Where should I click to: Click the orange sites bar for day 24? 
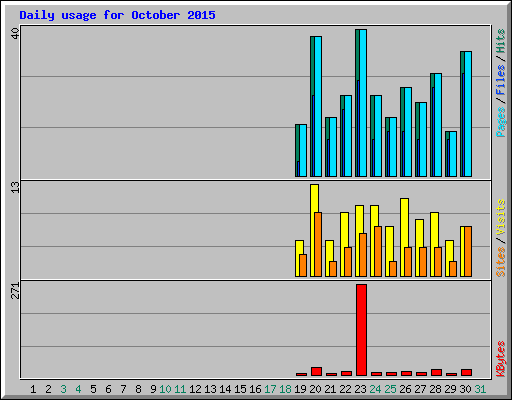(x=378, y=252)
